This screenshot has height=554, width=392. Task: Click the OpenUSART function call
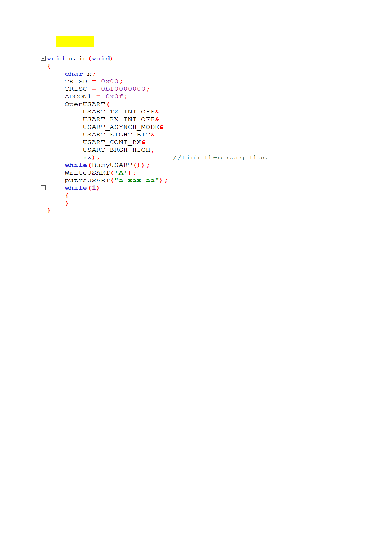coord(85,104)
